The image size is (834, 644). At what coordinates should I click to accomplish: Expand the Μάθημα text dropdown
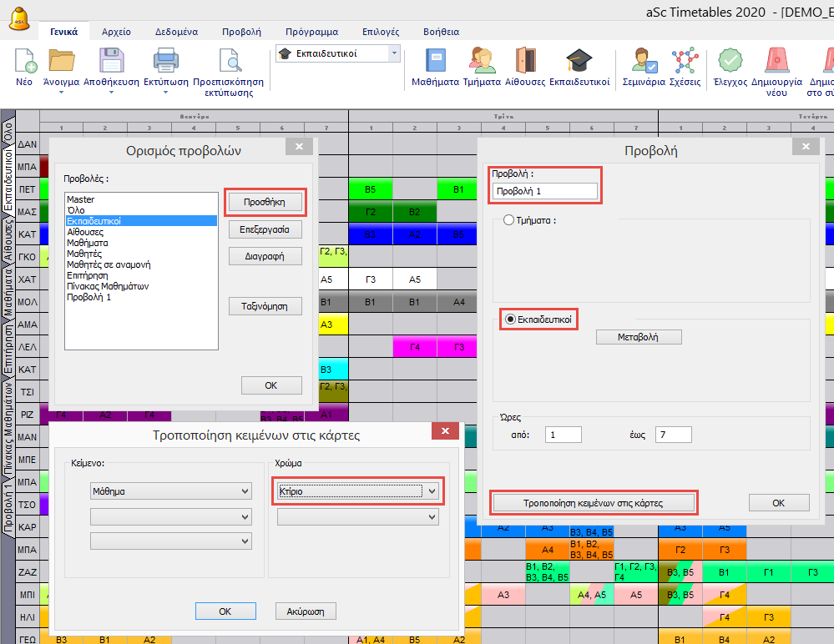(244, 491)
